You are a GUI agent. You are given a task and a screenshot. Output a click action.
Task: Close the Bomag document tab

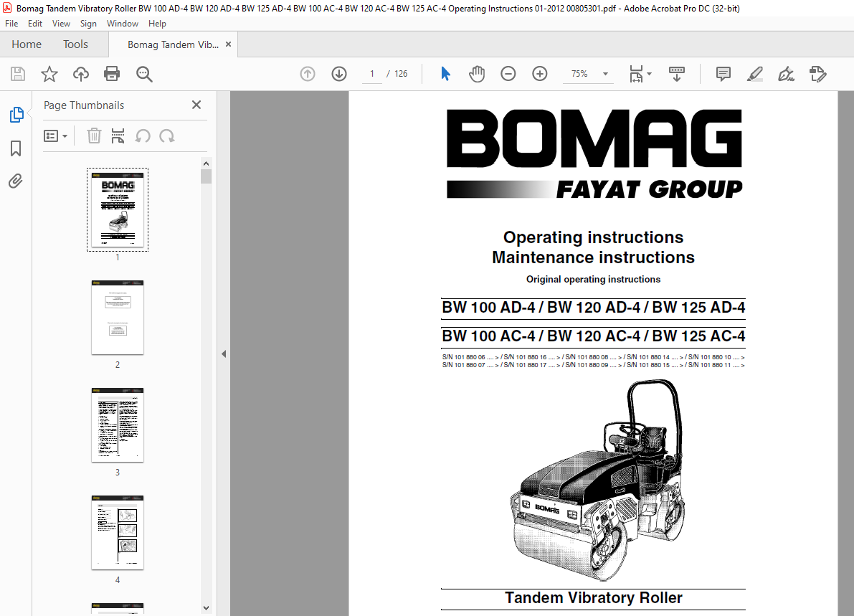[228, 44]
